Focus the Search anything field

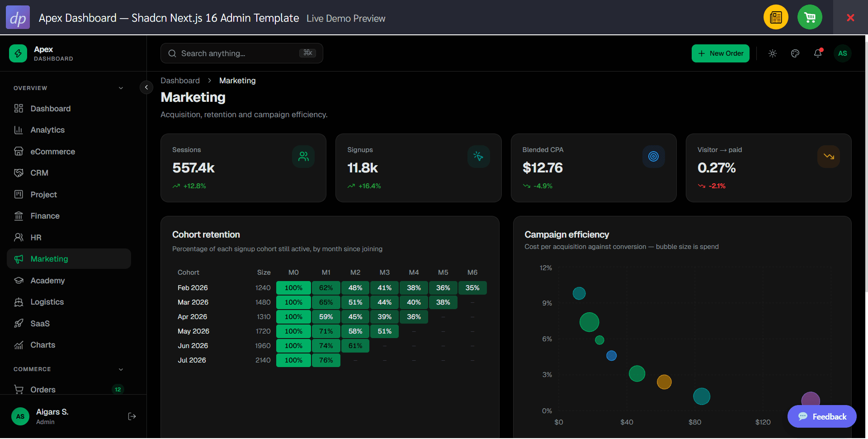[x=241, y=53]
